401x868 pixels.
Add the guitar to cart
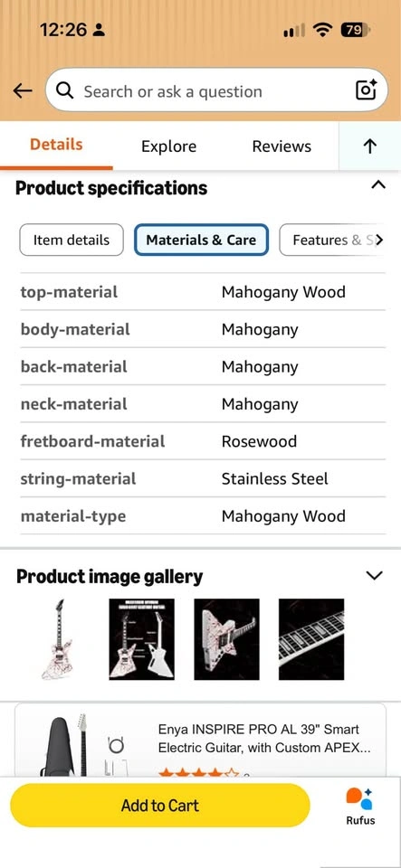coord(160,806)
